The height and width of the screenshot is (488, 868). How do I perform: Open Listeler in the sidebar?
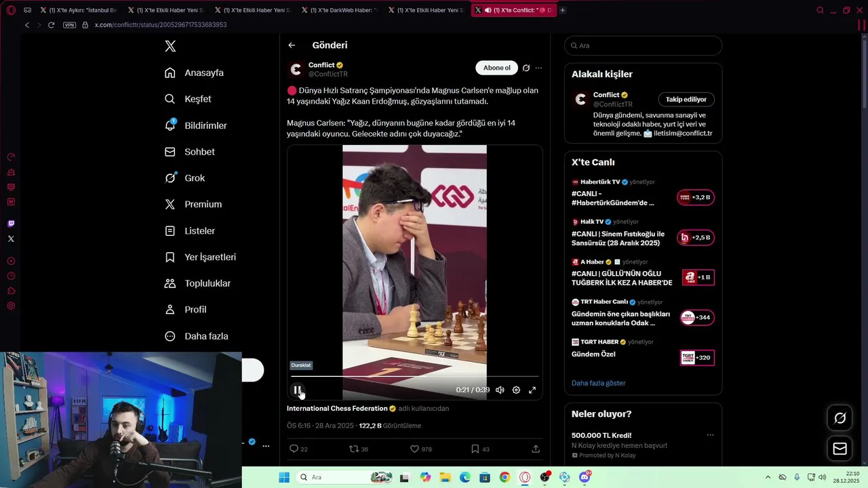[x=190, y=230]
